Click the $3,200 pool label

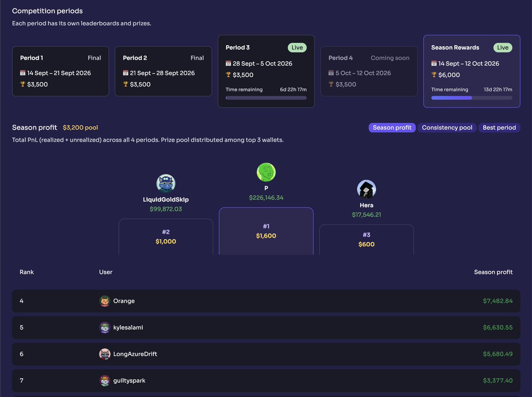click(80, 128)
